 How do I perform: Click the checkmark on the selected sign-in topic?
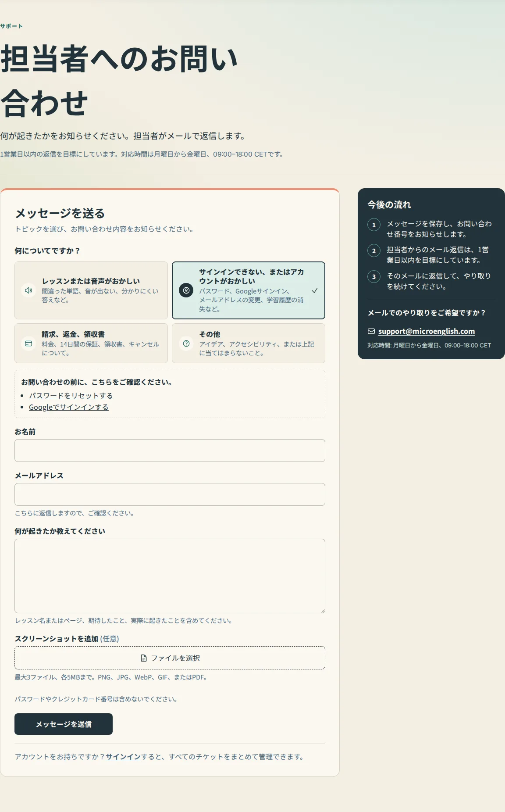click(315, 290)
